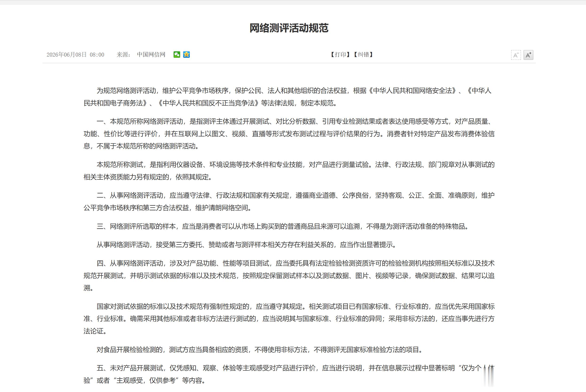The image size is (586, 392).
Task: Click the text 《中华人民共和国网络安全法》
Action: point(412,90)
